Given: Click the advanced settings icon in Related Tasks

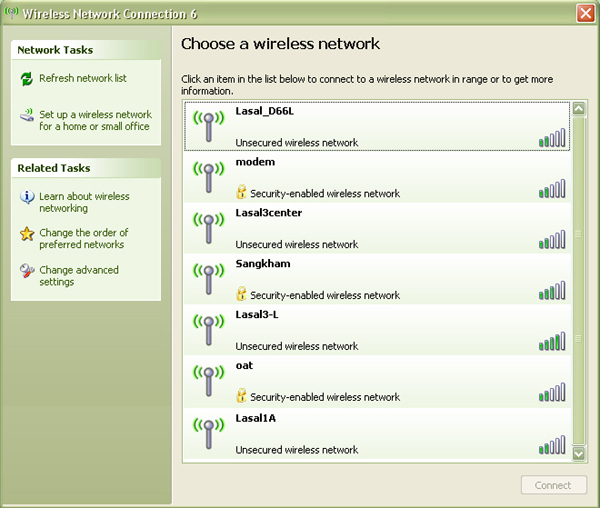Looking at the screenshot, I should coord(27,271).
